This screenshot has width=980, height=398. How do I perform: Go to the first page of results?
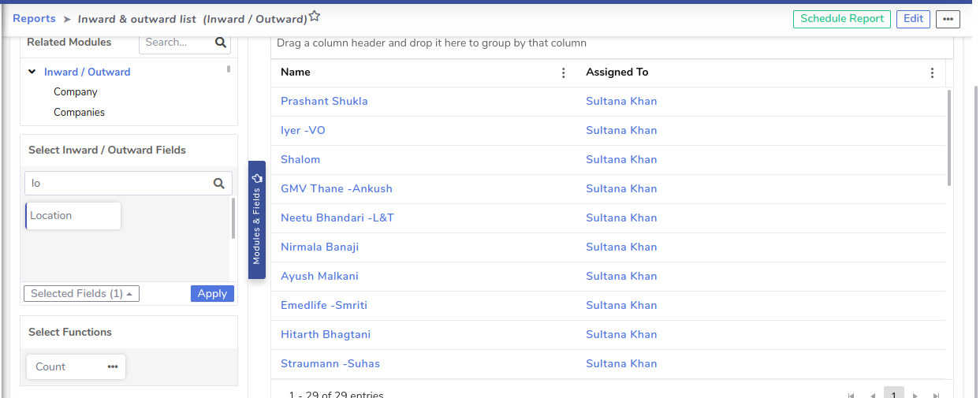click(x=851, y=396)
